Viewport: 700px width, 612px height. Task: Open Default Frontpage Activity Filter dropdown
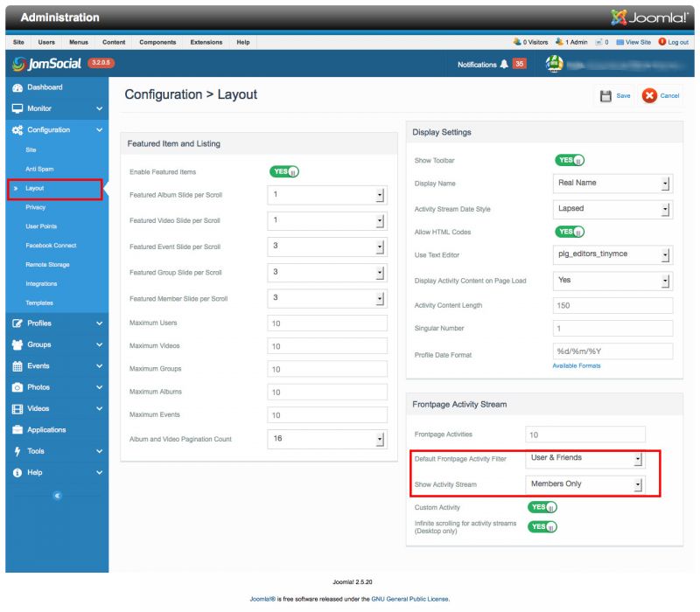coord(586,458)
